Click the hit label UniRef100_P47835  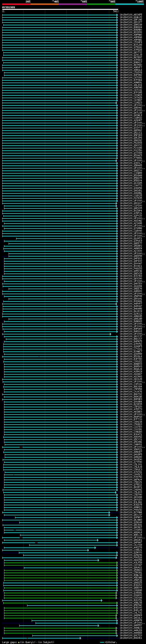click(x=131, y=198)
